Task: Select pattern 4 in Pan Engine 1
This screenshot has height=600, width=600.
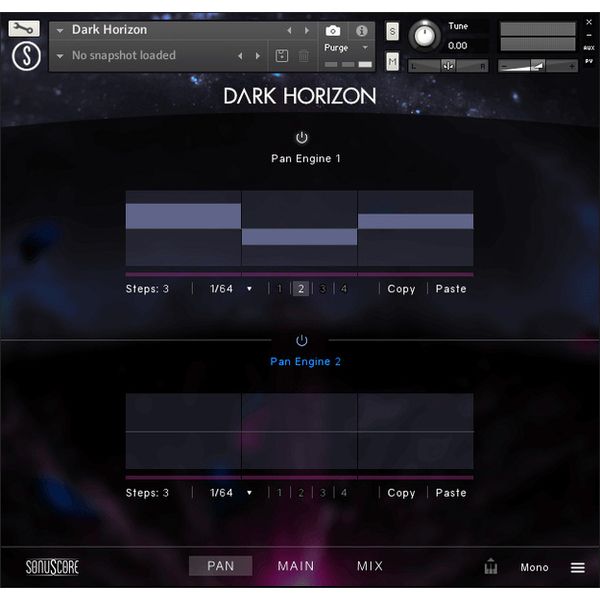Action: [344, 289]
